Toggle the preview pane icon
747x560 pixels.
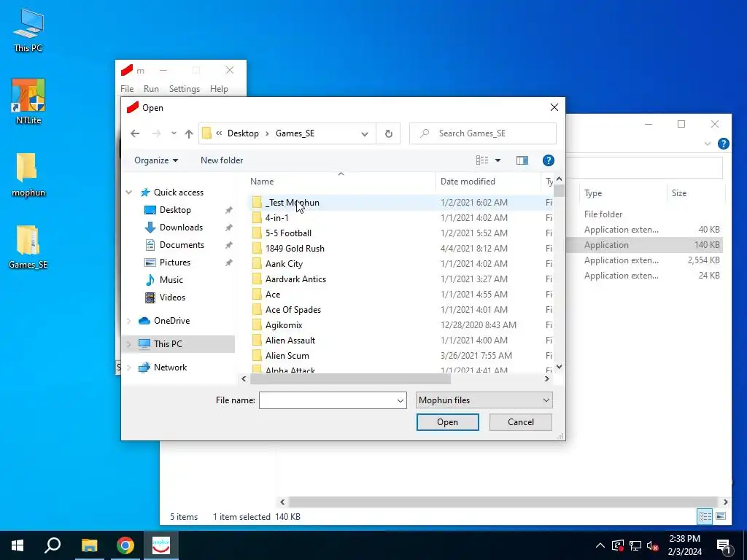point(522,160)
